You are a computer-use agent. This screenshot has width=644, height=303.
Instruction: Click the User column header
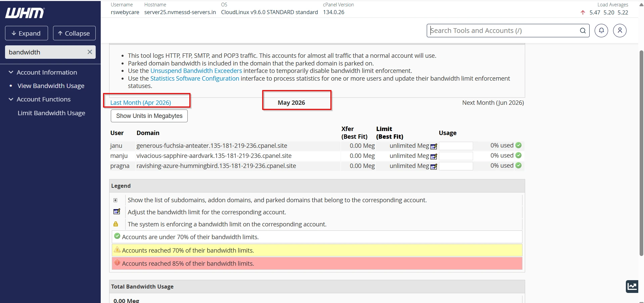[x=117, y=133]
